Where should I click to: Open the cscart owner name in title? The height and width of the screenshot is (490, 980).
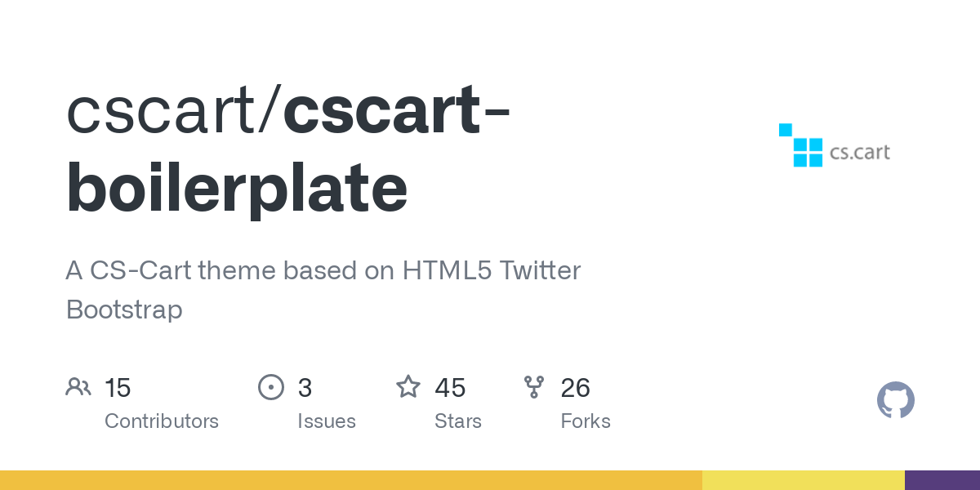(167, 111)
